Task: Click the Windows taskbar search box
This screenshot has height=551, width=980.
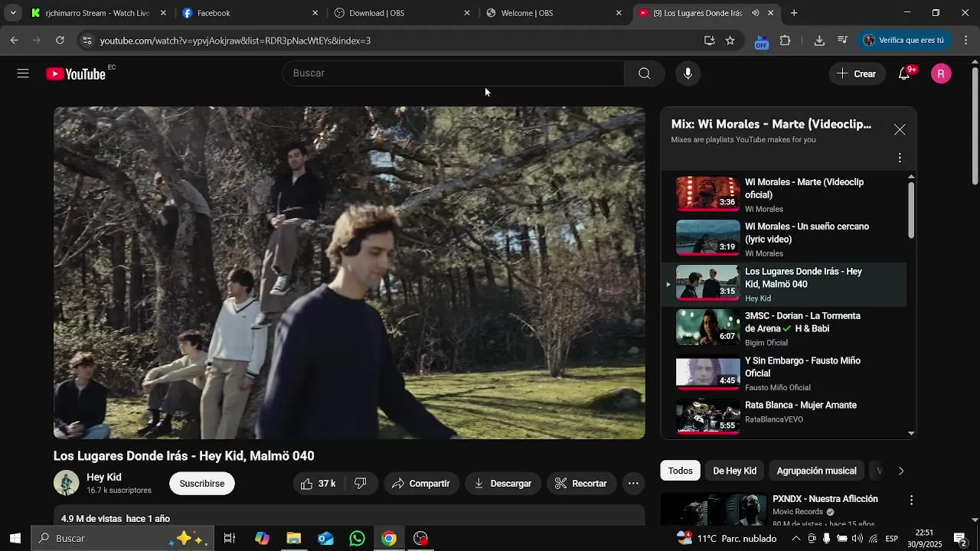Action: [121, 539]
